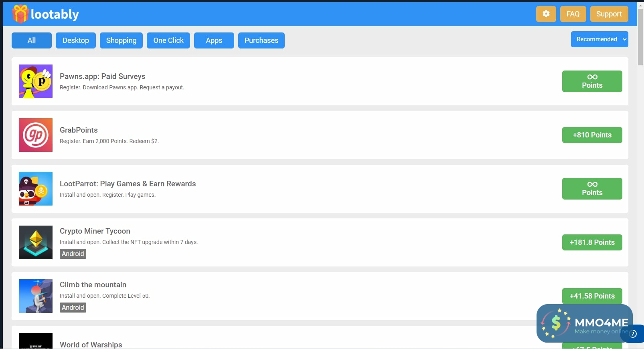
Task: Open LootParrot: Play Games & Earn Rewards title
Action: point(128,184)
